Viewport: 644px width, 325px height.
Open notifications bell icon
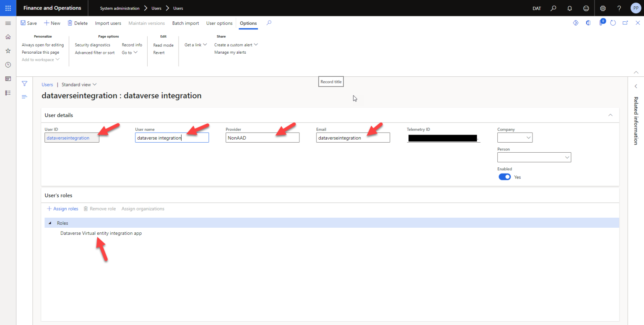[569, 8]
